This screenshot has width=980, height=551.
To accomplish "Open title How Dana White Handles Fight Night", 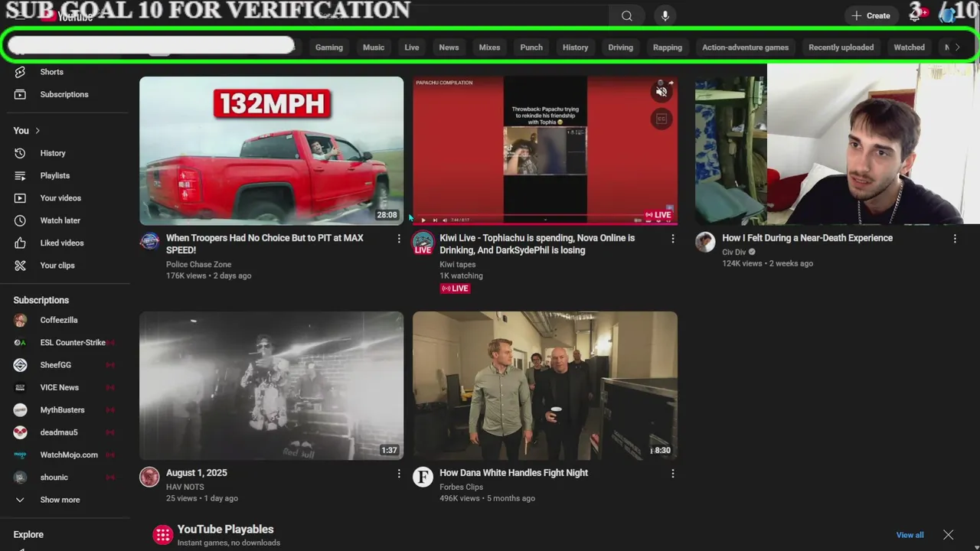I will pos(514,473).
